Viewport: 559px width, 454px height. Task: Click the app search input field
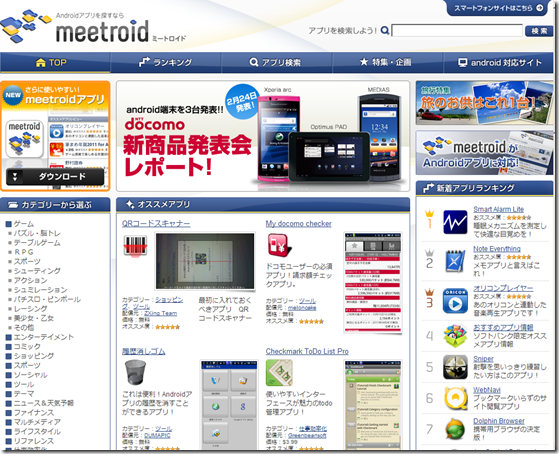coord(457,31)
